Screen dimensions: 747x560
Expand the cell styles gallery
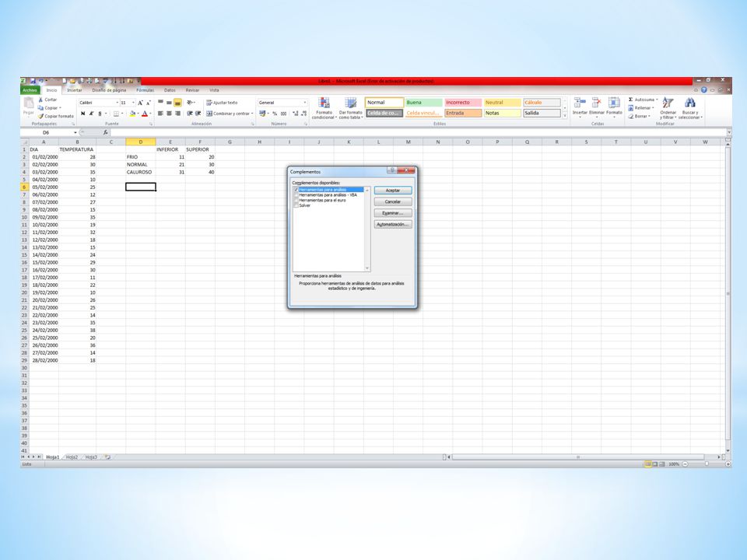coord(565,116)
